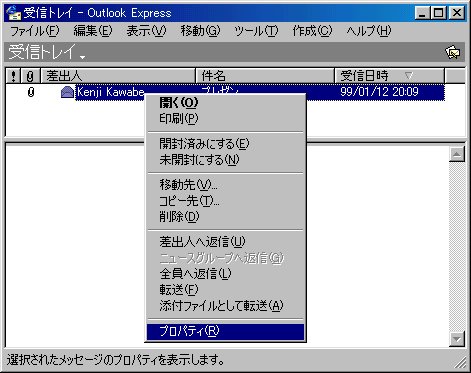Click the preview pane scroll down arrow
Image resolution: width=471 pixels, height=373 pixels.
click(x=457, y=339)
